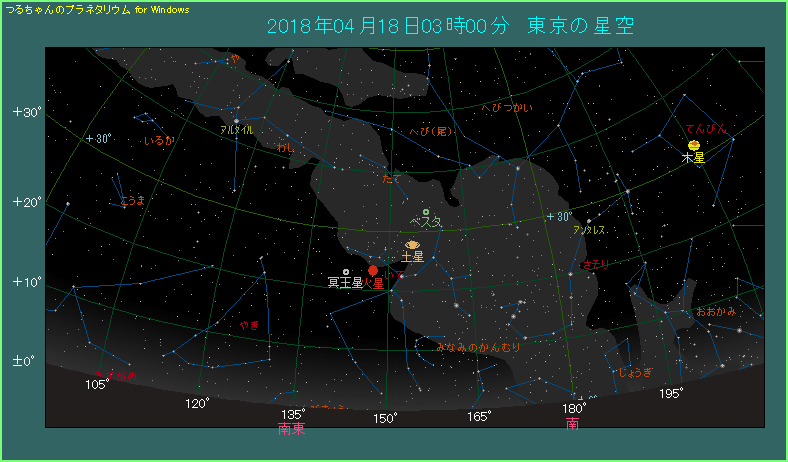The height and width of the screenshot is (462, 788).
Task: Click the Altair (アルタイル) star label
Action: click(236, 129)
